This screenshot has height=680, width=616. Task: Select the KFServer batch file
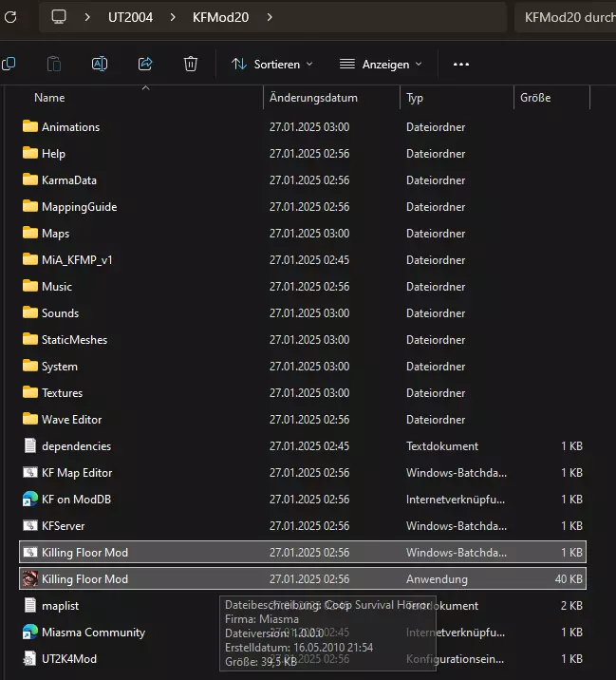(63, 525)
